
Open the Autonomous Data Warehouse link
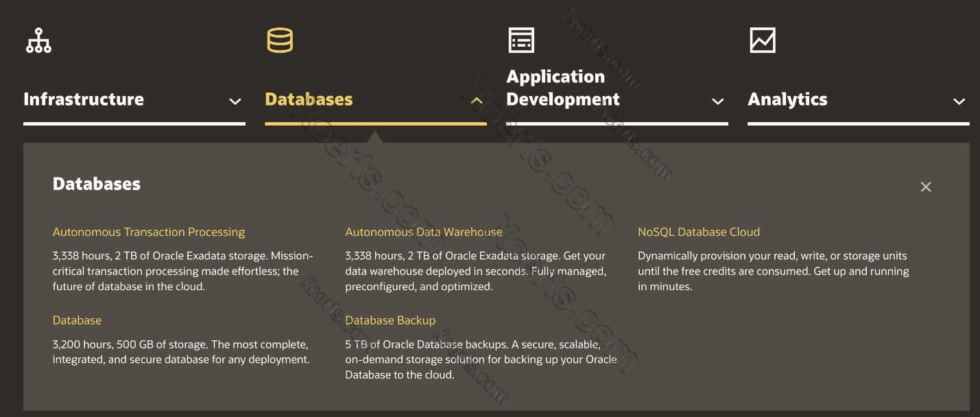[424, 232]
